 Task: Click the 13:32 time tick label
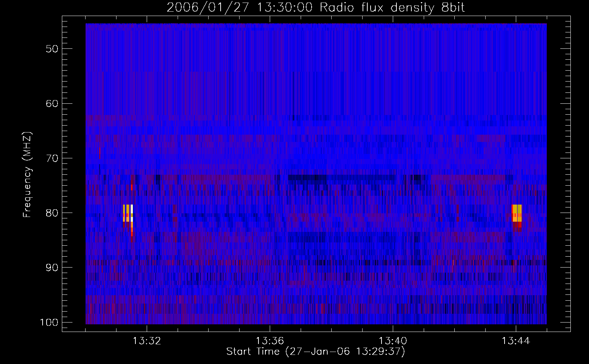coord(147,341)
